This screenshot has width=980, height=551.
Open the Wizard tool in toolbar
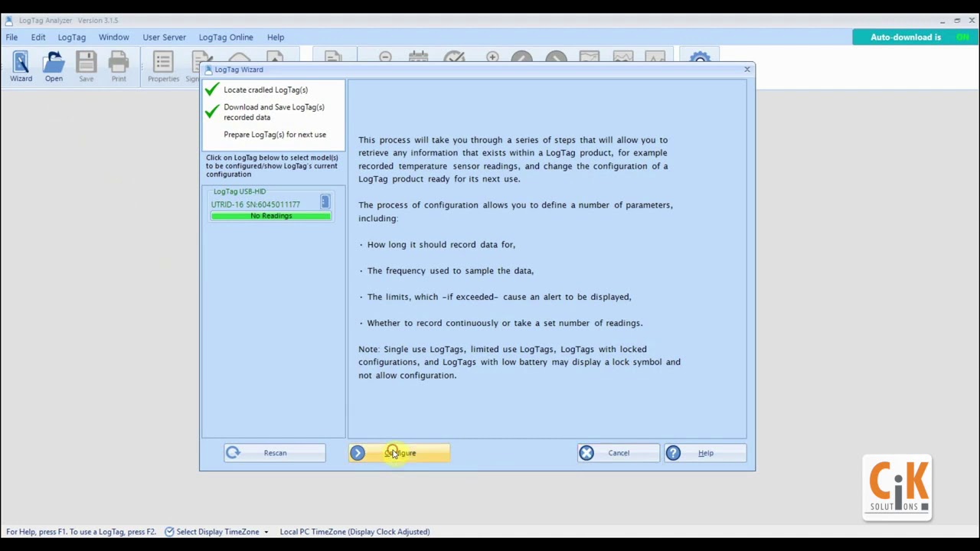coord(21,66)
